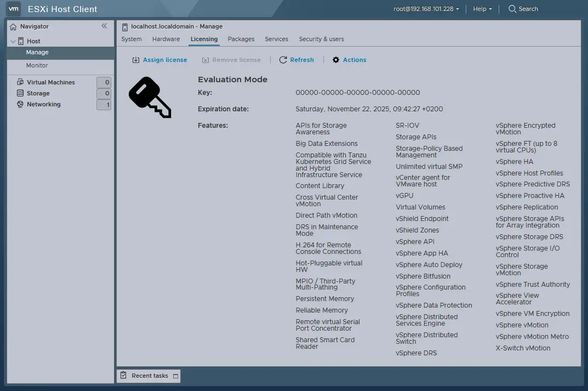The image size is (588, 391).
Task: Expand the Recent tasks panel with square icon
Action: coord(175,376)
